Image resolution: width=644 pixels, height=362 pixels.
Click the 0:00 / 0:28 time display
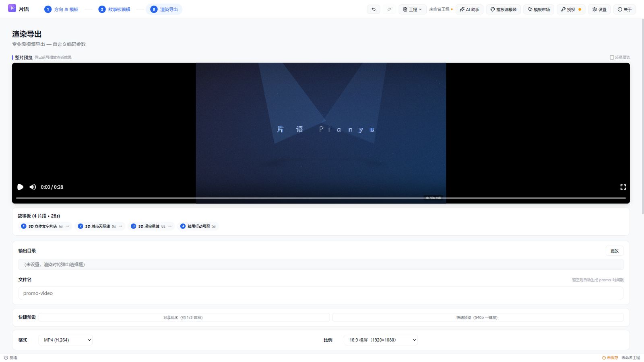click(x=52, y=187)
